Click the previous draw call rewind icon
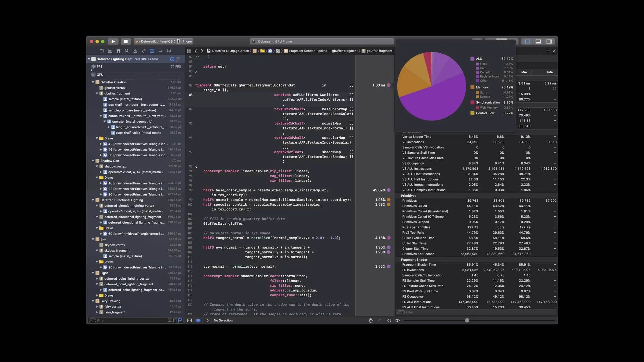 [389, 320]
